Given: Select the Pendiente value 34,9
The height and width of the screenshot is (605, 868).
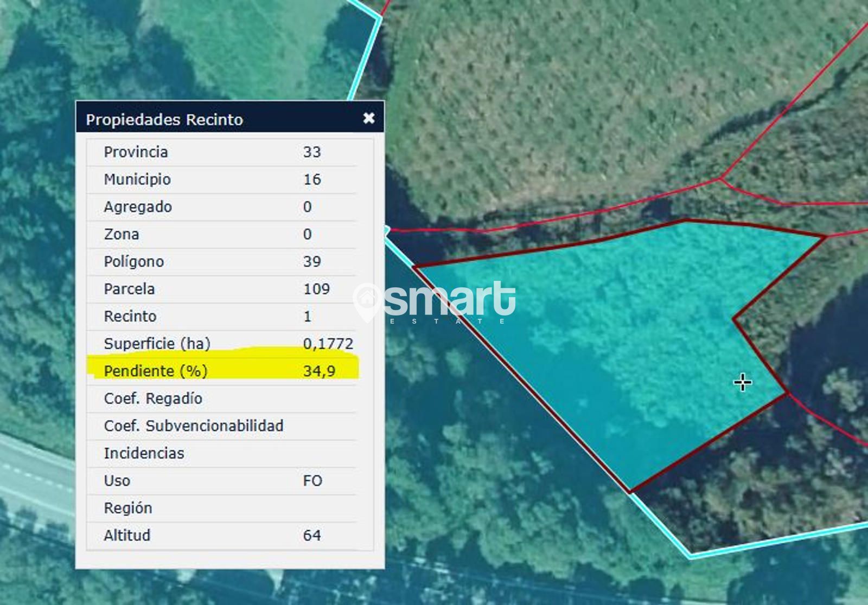Looking at the screenshot, I should pos(319,371).
